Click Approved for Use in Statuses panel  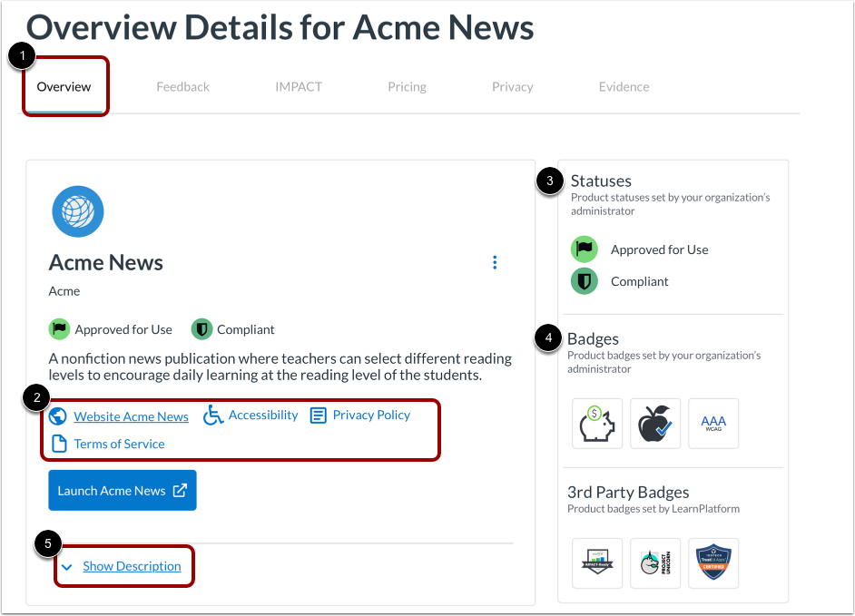coord(659,249)
